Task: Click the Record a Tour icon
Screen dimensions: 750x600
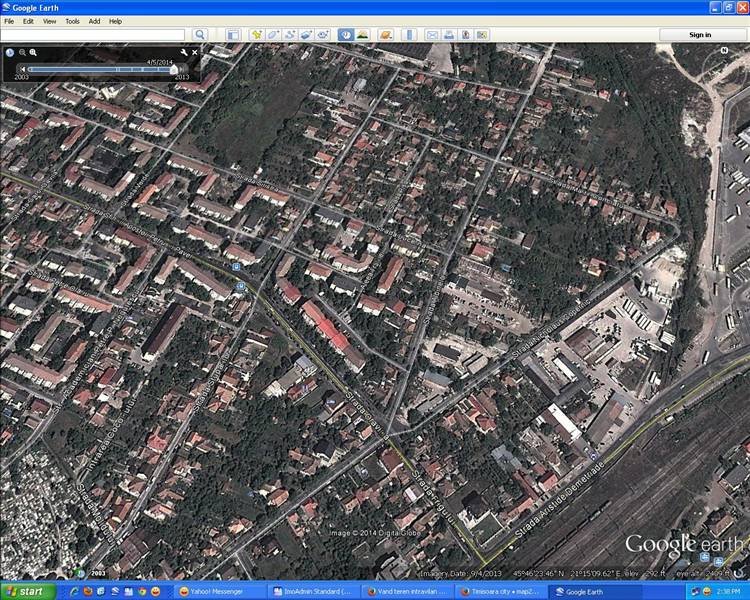Action: (323, 35)
